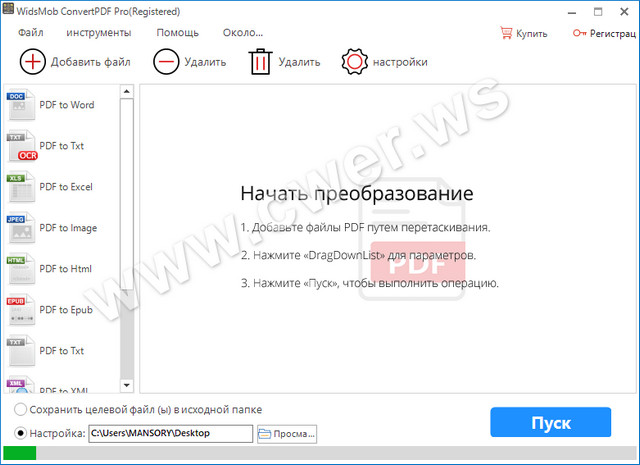Close the WidsMob ConvertPDF window
Image resolution: width=640 pixels, height=465 pixels.
[x=624, y=12]
